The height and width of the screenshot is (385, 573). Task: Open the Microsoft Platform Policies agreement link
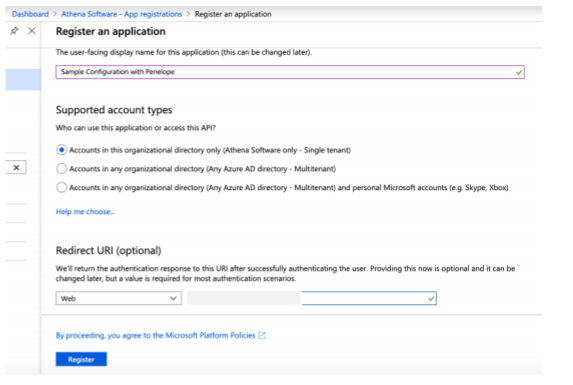tap(155, 335)
